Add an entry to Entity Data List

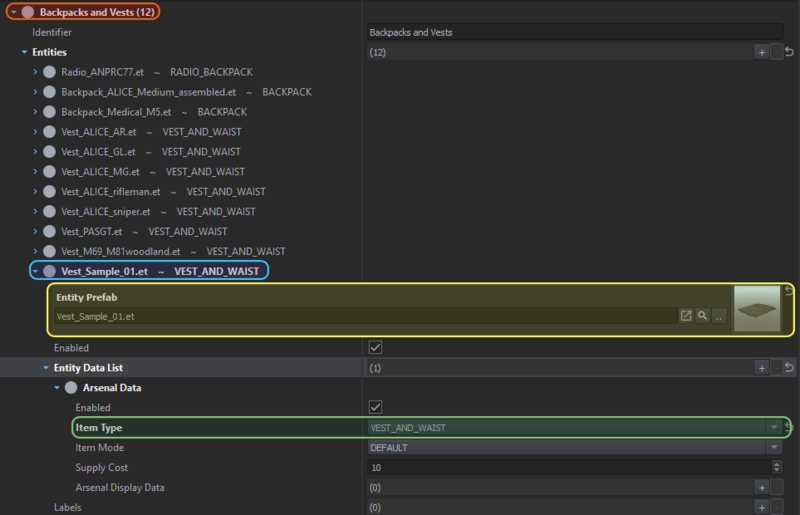click(761, 368)
